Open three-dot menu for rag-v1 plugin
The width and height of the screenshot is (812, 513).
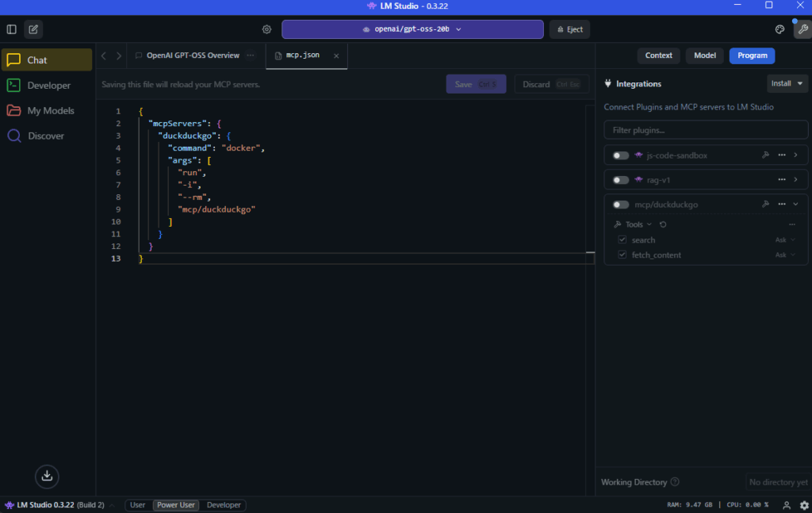(782, 180)
